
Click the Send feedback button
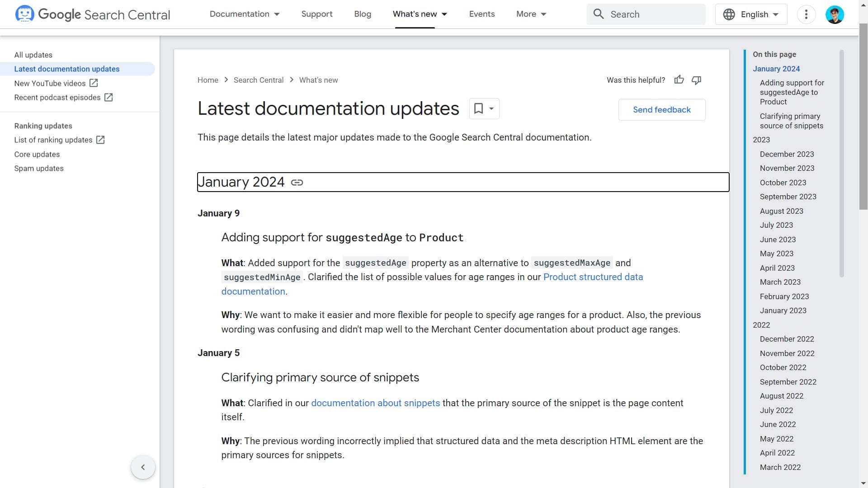tap(661, 110)
